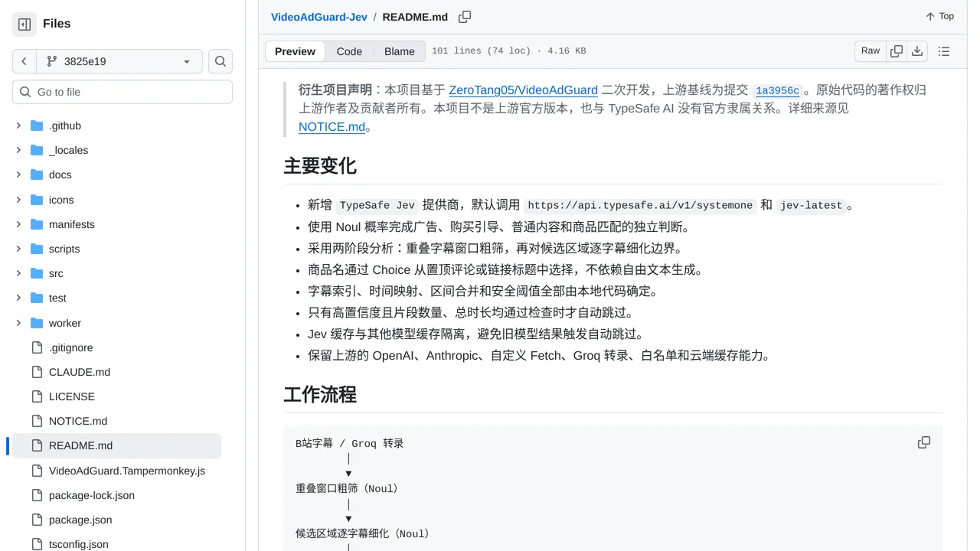
Task: Click the _locales folder icon
Action: click(37, 150)
